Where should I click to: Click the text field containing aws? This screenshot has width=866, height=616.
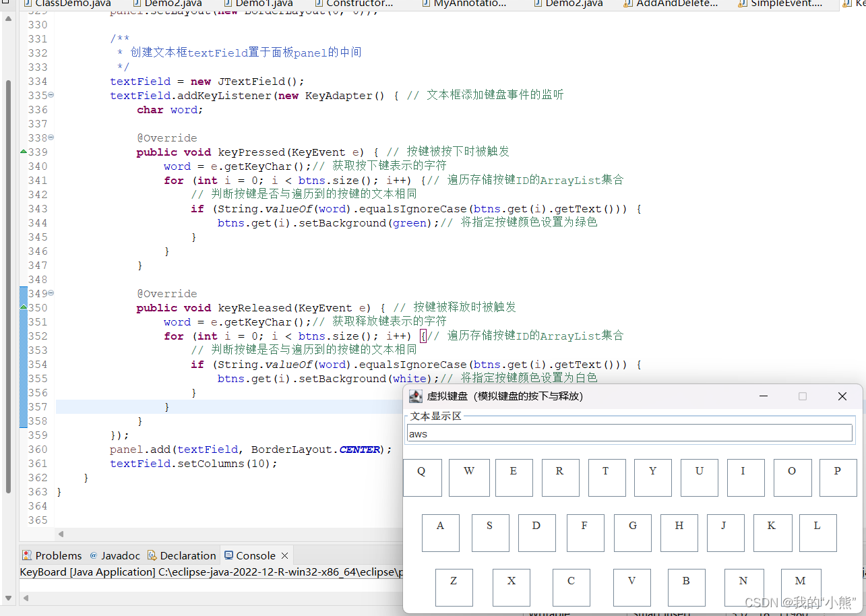tap(629, 433)
